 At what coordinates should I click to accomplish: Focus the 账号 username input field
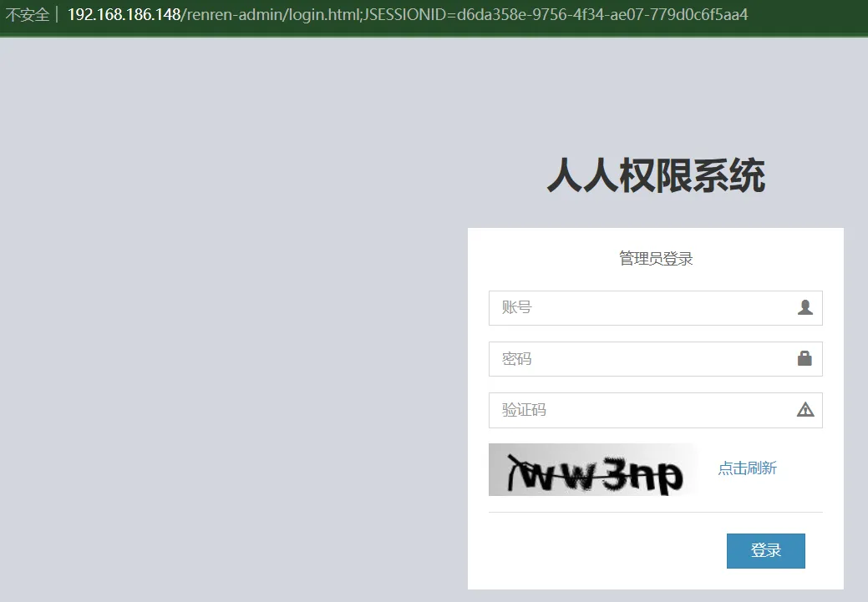(x=639, y=308)
